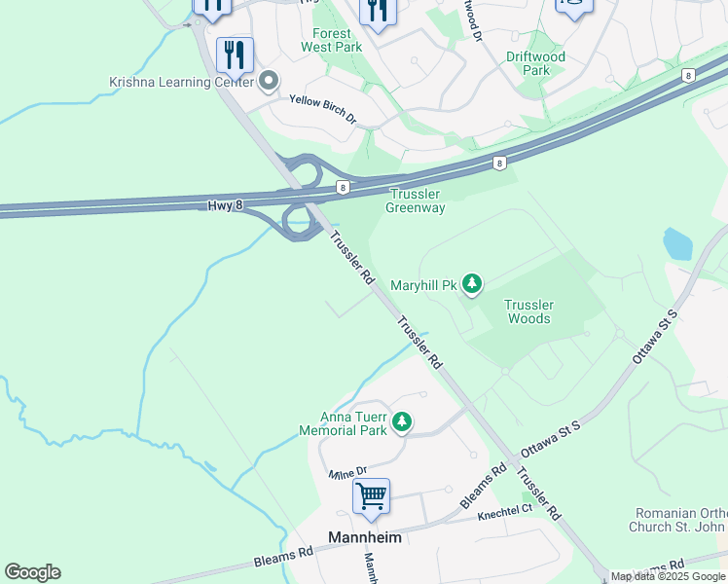Open restaurant marker beside Forest West Park
Viewport: 728px width, 584px height.
(378, 12)
